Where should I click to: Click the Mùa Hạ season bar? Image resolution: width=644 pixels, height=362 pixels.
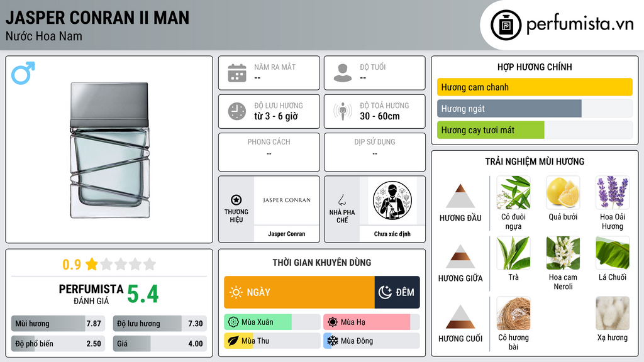[x=371, y=322]
